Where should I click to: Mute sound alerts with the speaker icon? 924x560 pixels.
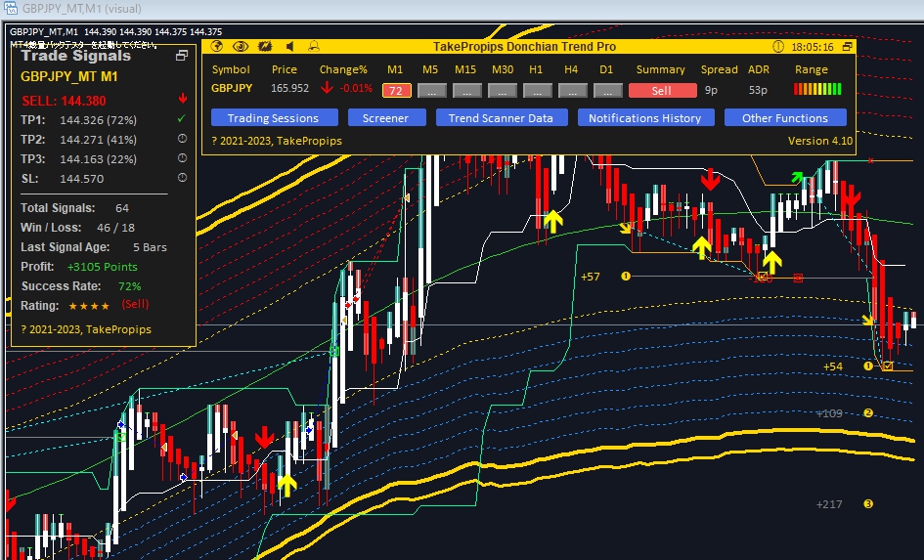point(289,47)
